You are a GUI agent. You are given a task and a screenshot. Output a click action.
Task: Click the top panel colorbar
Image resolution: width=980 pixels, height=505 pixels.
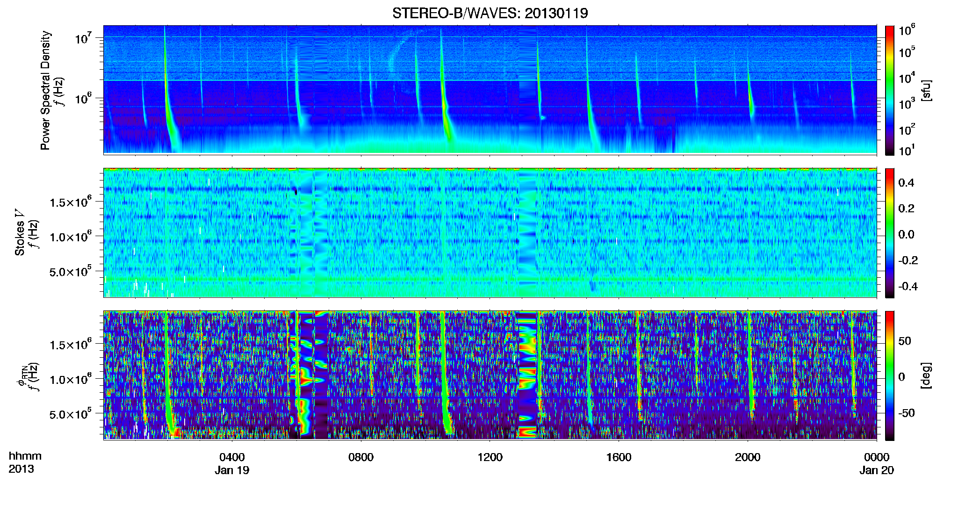[x=889, y=90]
